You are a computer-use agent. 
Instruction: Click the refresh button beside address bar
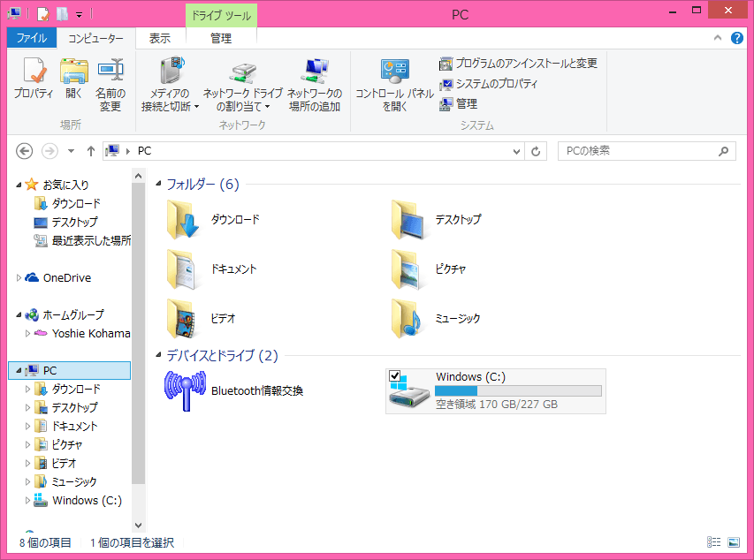tap(536, 152)
